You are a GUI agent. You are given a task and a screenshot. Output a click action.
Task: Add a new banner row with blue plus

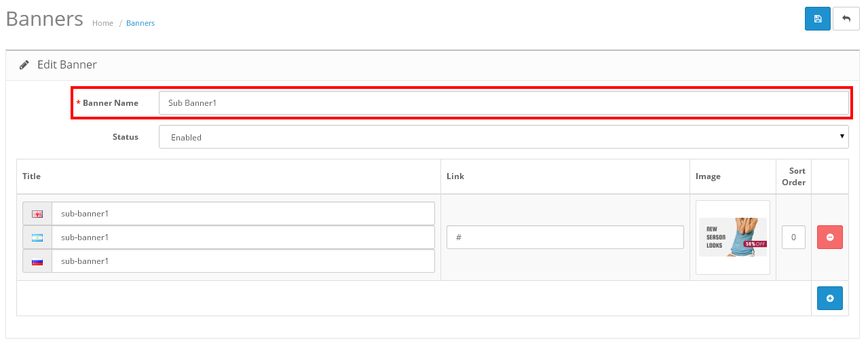[829, 299]
